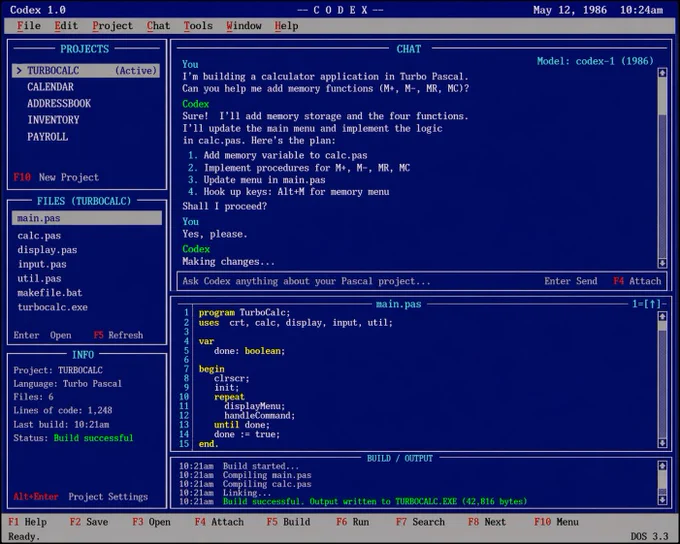
Task: Select input.pas in the files list
Action: pyautogui.click(x=42, y=264)
